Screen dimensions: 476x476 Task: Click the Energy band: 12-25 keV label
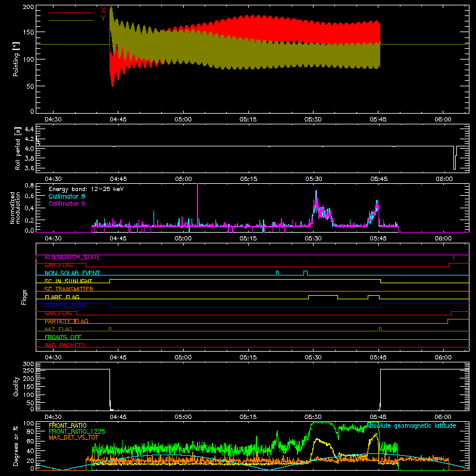coord(86,189)
